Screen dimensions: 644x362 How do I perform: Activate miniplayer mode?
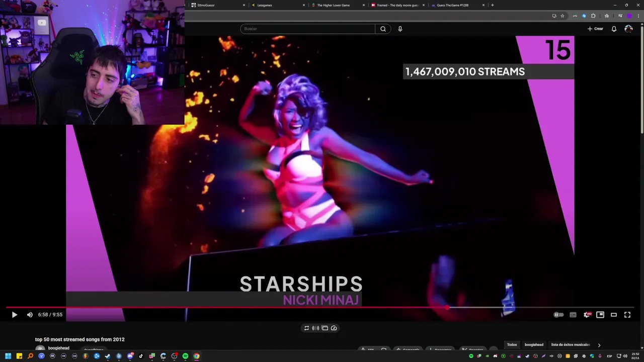600,315
